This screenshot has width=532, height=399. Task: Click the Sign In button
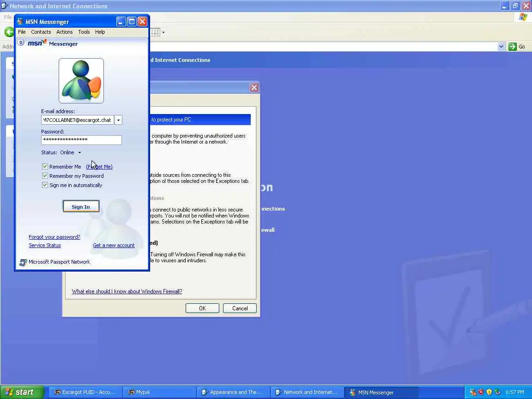pos(81,206)
